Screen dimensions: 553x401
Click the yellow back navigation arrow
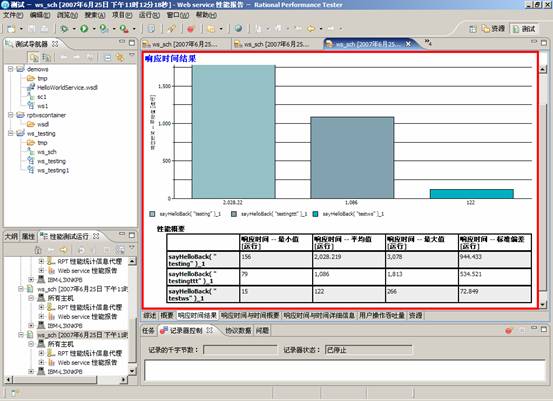tap(311, 29)
